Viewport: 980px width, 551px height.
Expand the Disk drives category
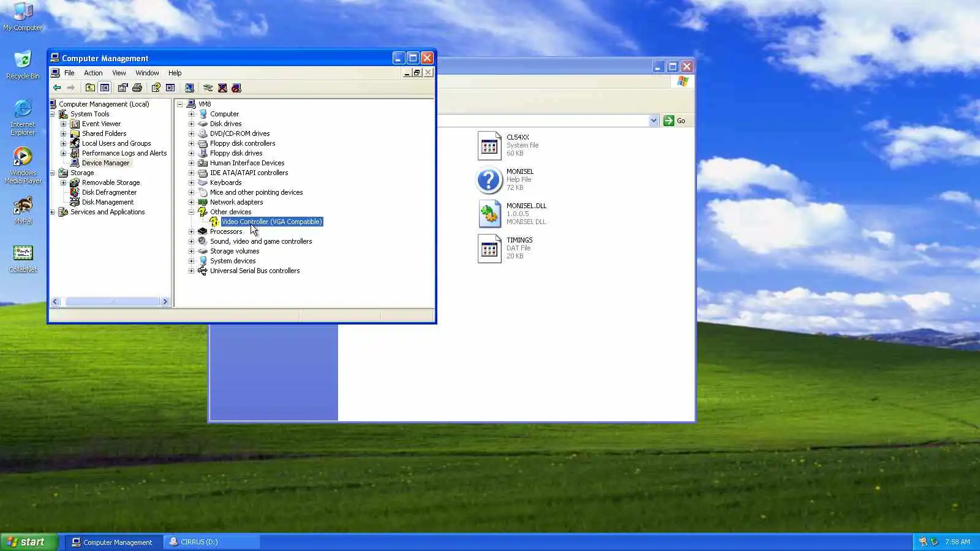191,124
